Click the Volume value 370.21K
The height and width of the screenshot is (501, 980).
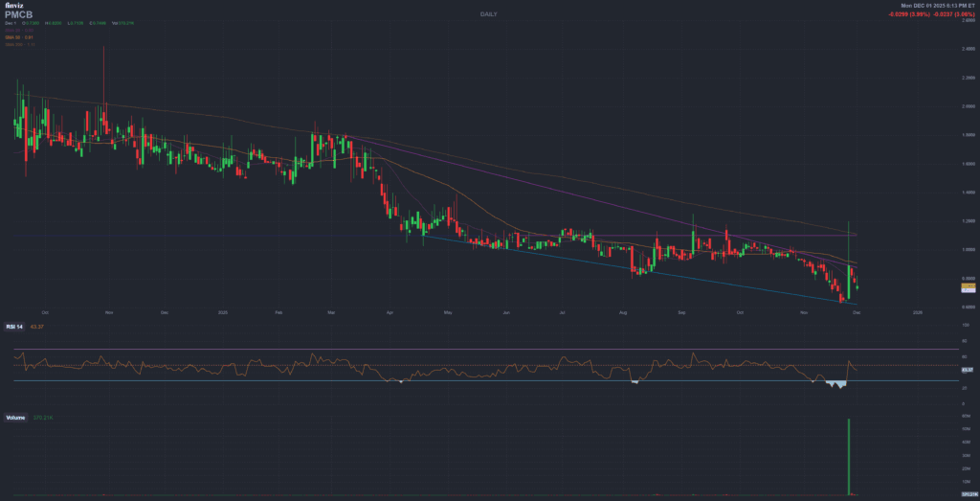[41, 418]
